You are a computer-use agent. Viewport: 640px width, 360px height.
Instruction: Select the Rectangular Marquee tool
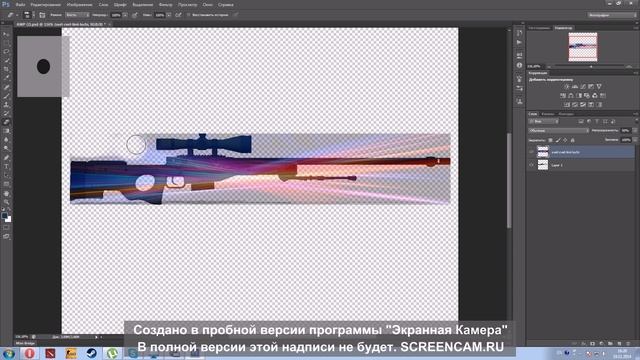6,43
